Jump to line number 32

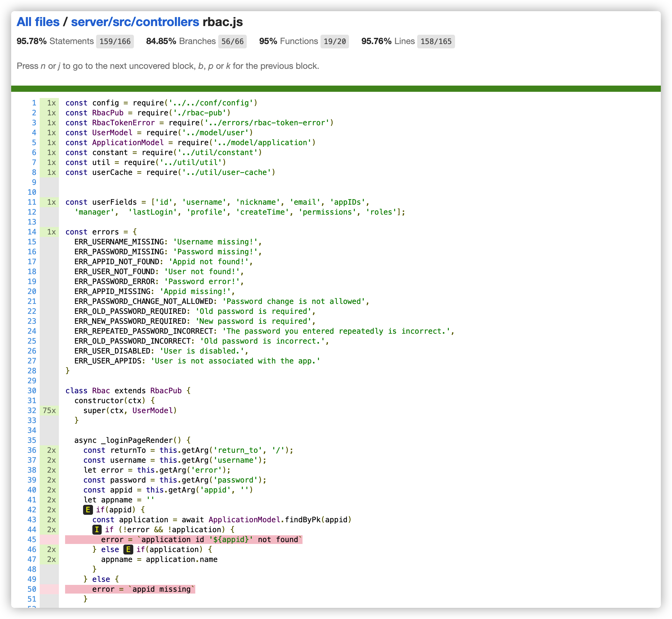[32, 410]
